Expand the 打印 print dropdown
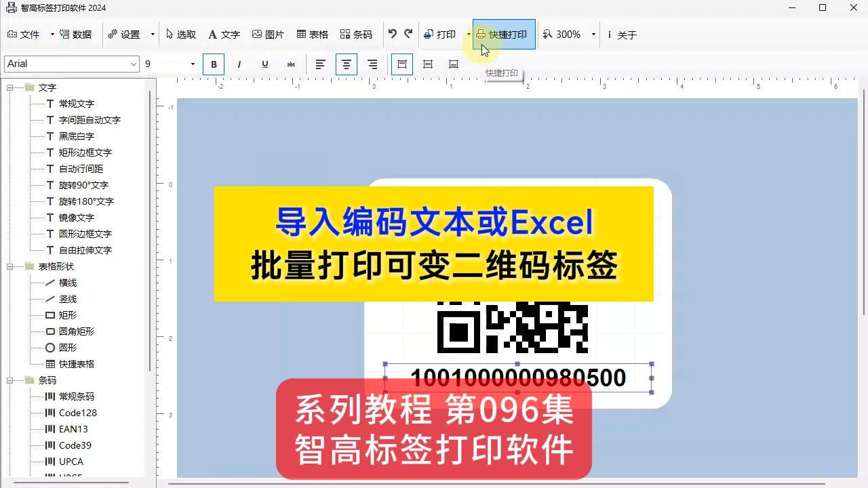Viewport: 868px width, 488px height. tap(468, 34)
